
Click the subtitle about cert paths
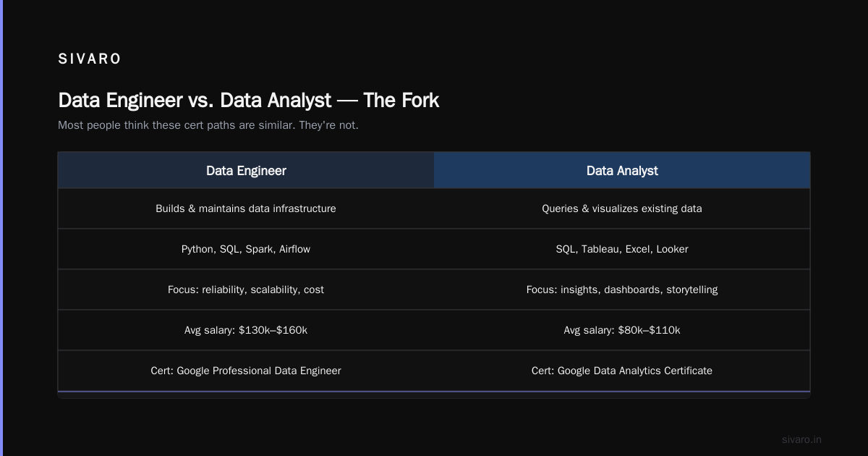click(x=208, y=125)
